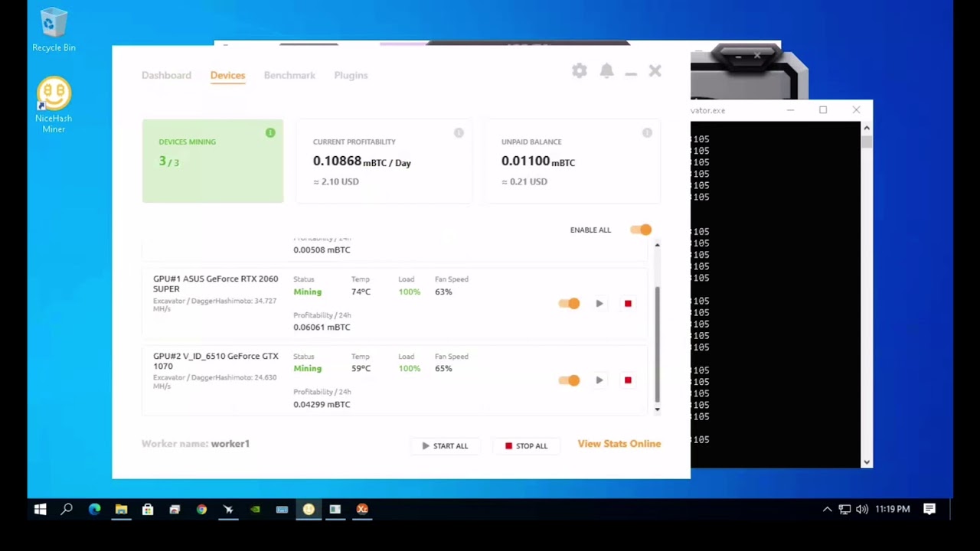This screenshot has width=980, height=551.
Task: Click the ≈ 2.10 USD estimate
Action: pos(335,181)
